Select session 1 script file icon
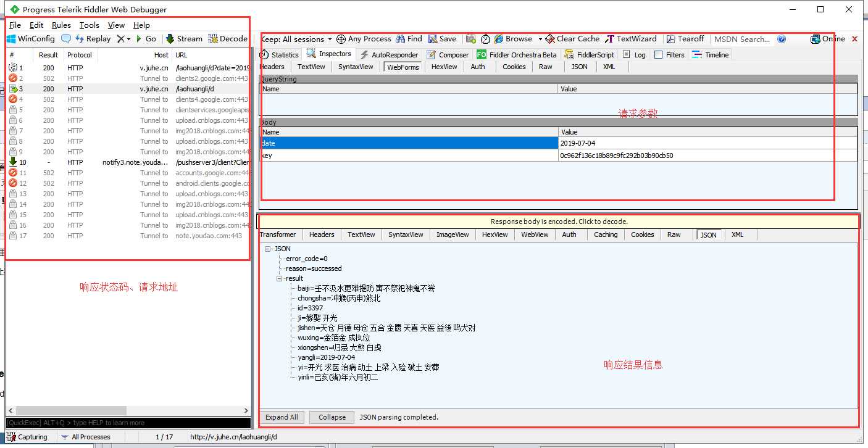The image size is (868, 448). click(13, 68)
